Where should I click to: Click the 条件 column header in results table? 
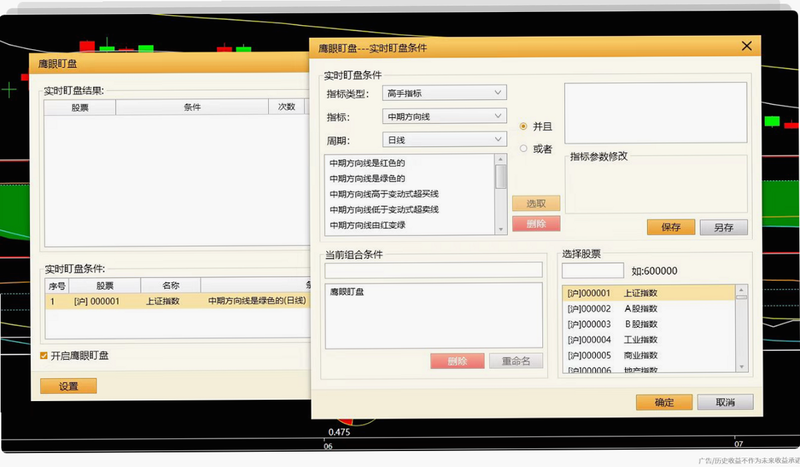[192, 107]
